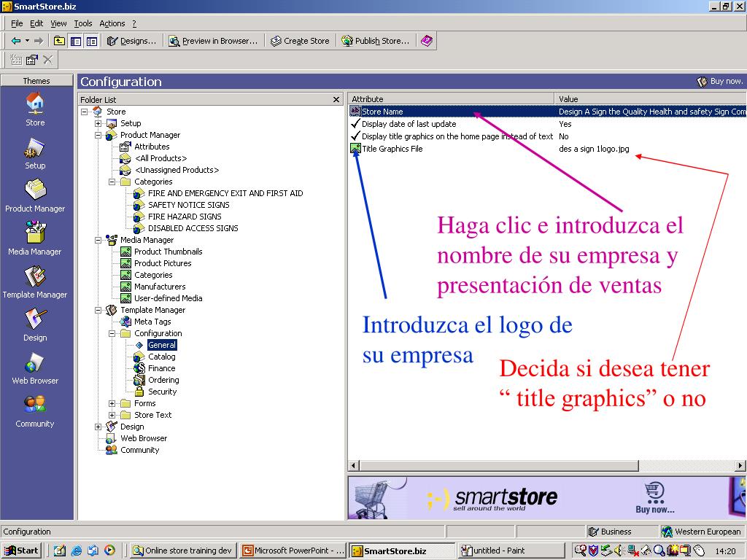Switch to Microsoft PowerPoint taskbar window
This screenshot has height=560, width=747.
pyautogui.click(x=294, y=551)
